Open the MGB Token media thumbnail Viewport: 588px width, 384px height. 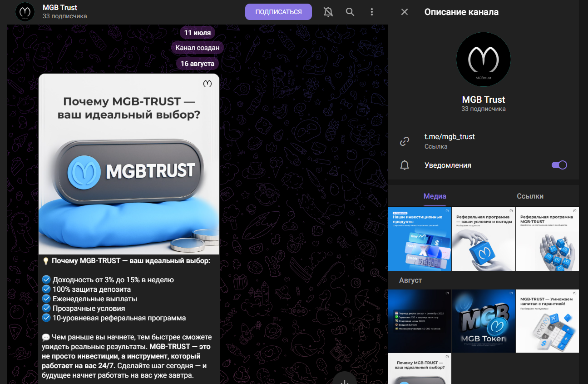tap(483, 321)
